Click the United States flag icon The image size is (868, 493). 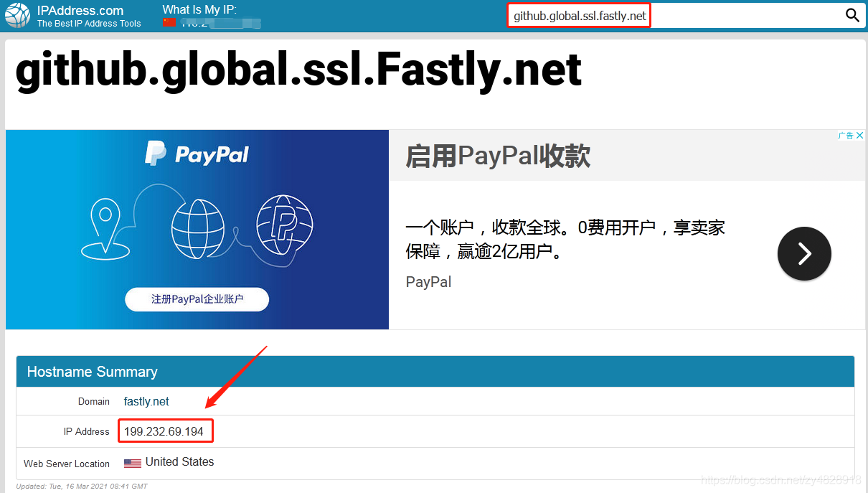[x=132, y=463]
